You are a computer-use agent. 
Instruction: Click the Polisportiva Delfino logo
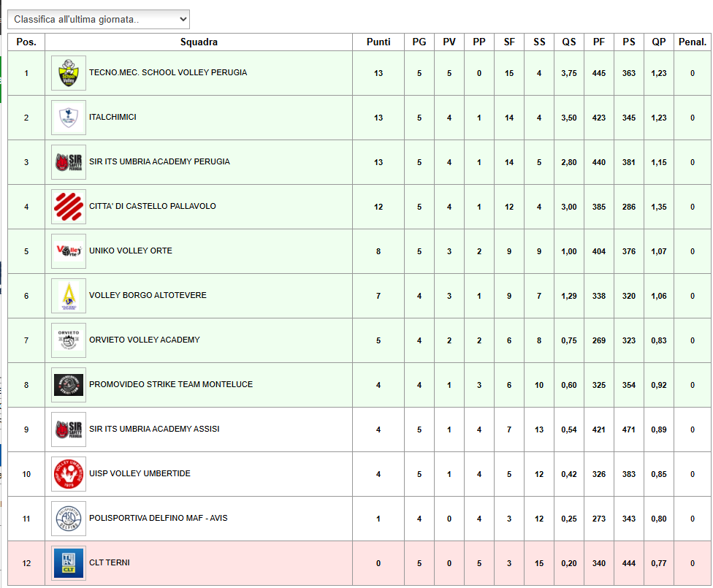click(x=69, y=519)
